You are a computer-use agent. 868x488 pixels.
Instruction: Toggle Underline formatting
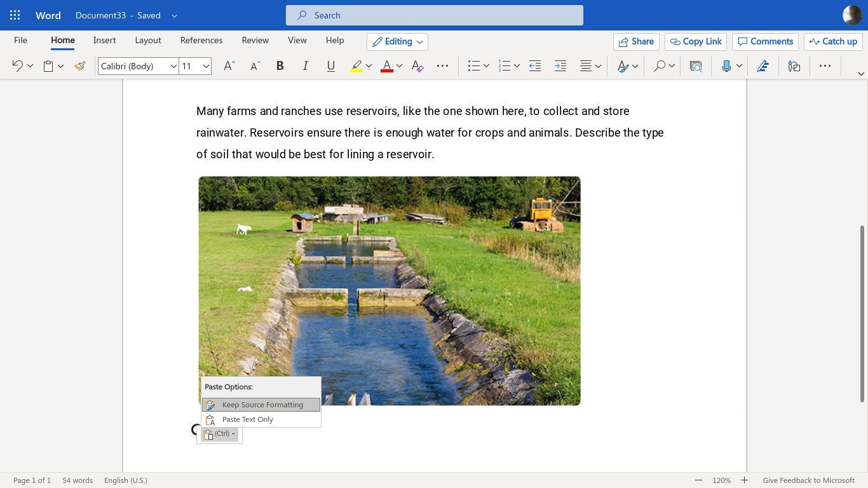(x=330, y=66)
